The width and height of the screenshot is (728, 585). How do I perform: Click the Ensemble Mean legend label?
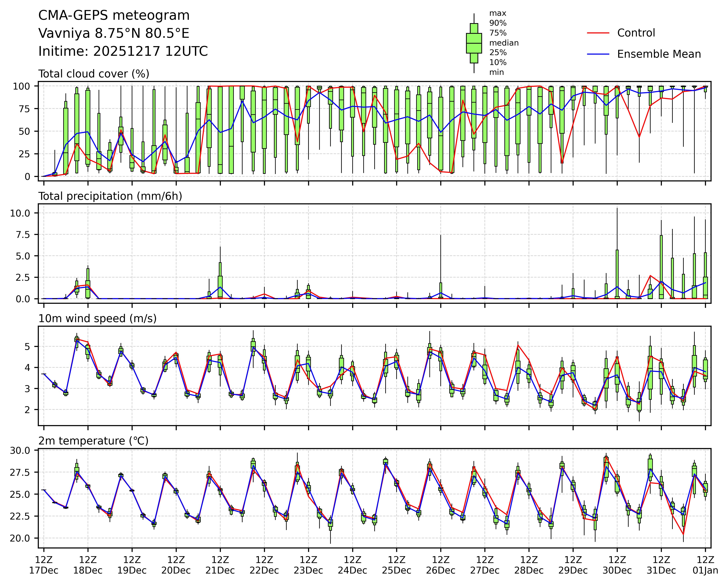[659, 54]
